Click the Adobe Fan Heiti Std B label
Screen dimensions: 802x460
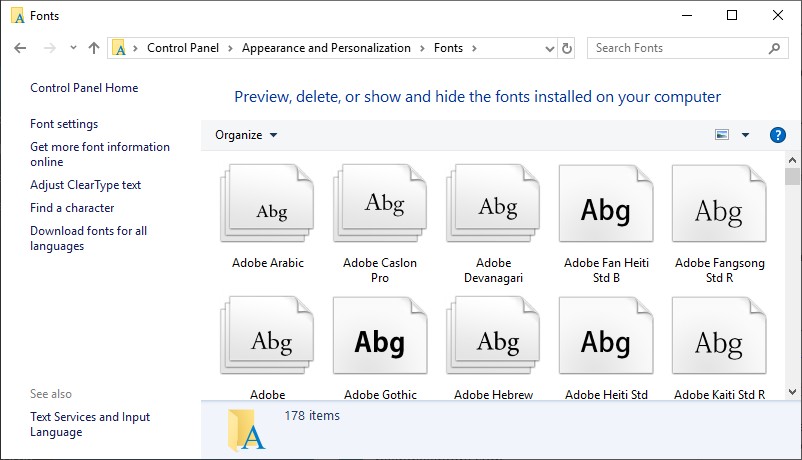tap(606, 270)
